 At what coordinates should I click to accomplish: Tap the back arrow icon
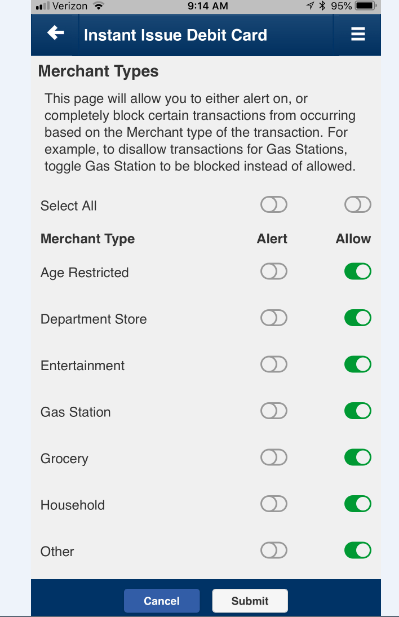pyautogui.click(x=55, y=33)
